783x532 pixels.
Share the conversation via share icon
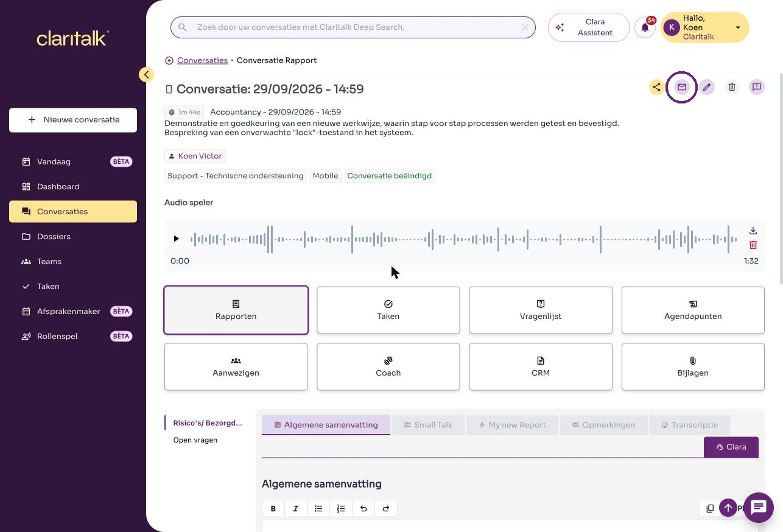coord(656,87)
